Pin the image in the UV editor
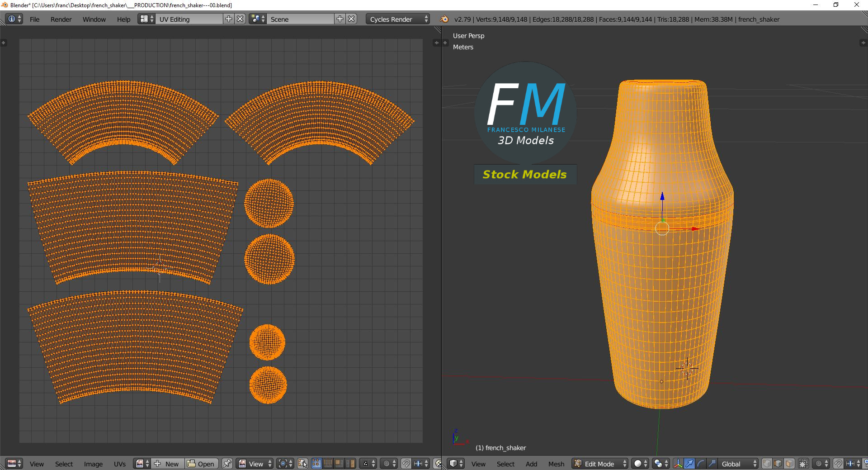868x470 pixels. coord(227,464)
